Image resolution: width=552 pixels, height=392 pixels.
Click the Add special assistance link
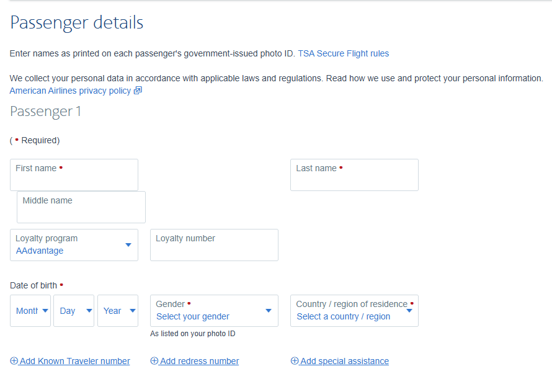[344, 361]
